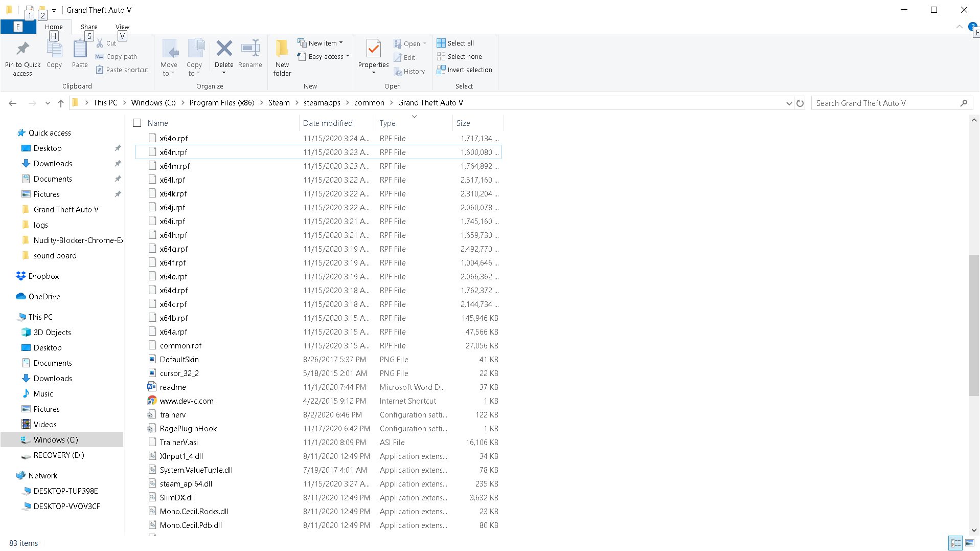Switch to Large icons view layout
Image resolution: width=980 pixels, height=551 pixels.
tap(970, 543)
